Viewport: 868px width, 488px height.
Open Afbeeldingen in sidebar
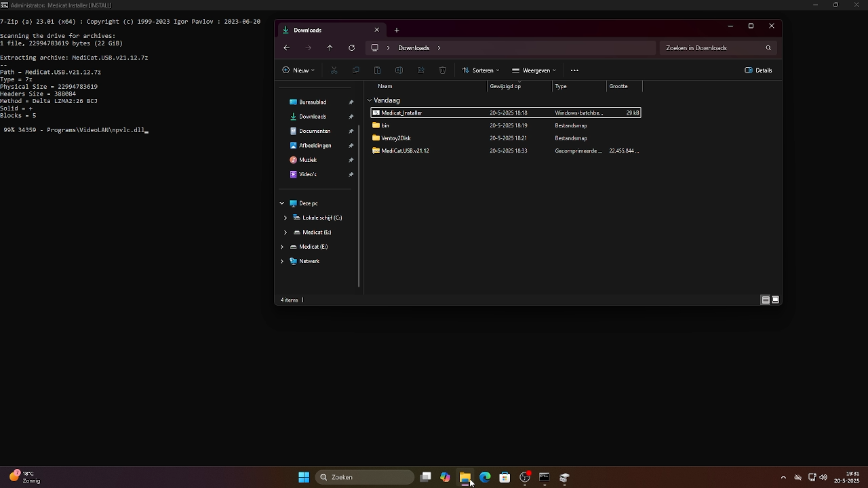[315, 146]
